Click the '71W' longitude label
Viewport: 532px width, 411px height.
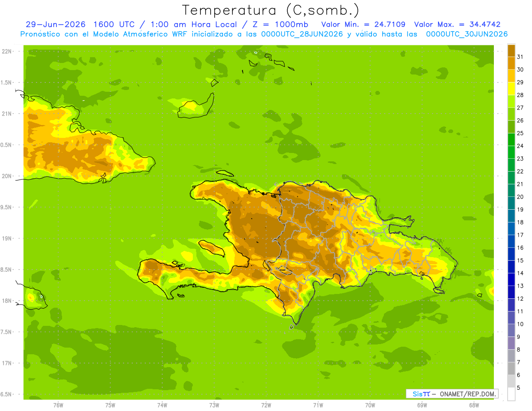[318, 405]
